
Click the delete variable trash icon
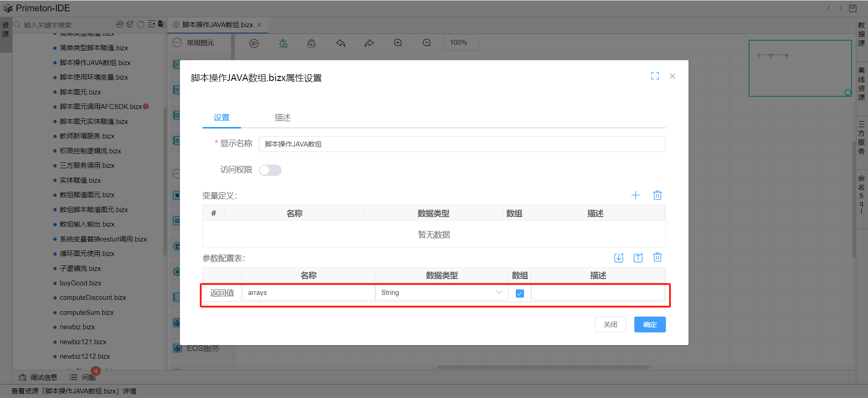(657, 195)
